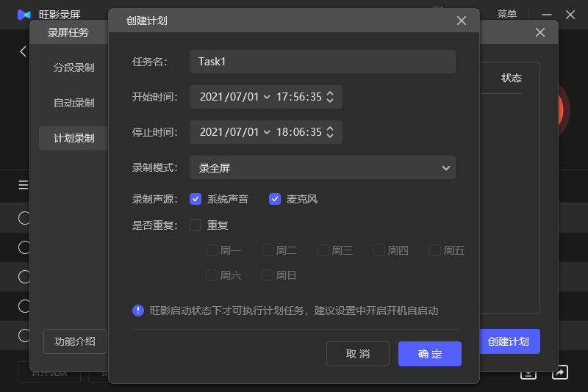The width and height of the screenshot is (588, 392).
Task: Open the 菜单 menu in title bar
Action: pyautogui.click(x=506, y=14)
